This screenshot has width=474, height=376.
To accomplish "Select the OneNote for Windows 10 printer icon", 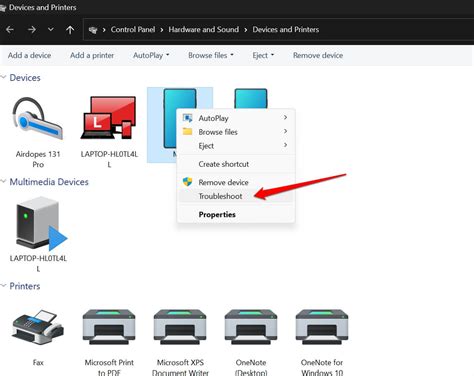I will point(322,327).
